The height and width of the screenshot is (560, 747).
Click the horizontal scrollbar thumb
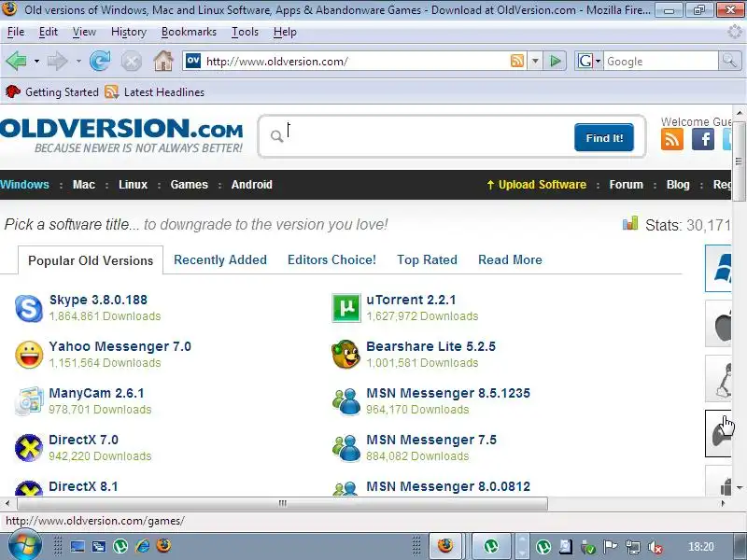point(283,503)
